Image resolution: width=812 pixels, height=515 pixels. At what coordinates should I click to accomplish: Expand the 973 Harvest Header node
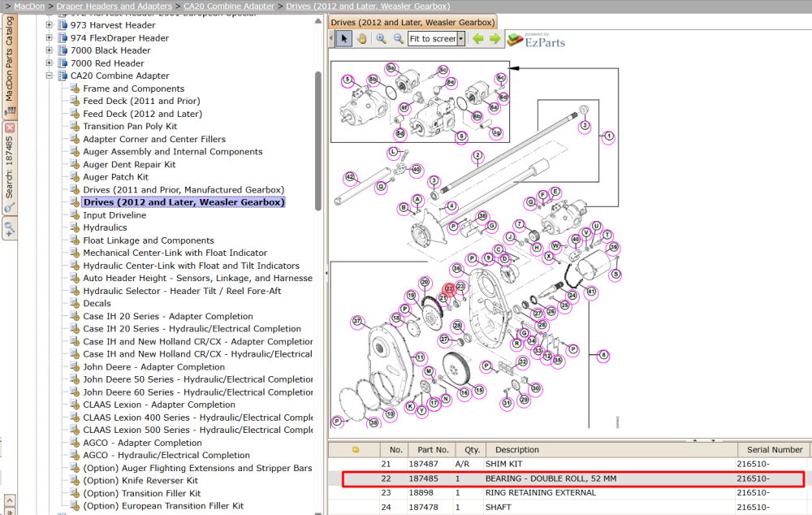coord(50,25)
